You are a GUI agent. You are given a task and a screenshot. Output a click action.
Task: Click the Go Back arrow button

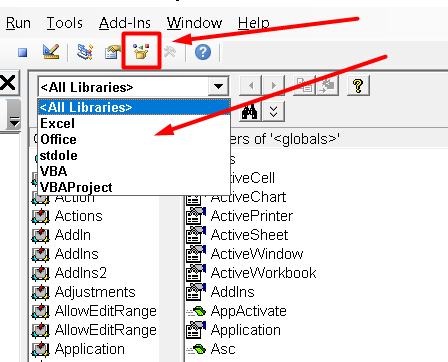[251, 86]
